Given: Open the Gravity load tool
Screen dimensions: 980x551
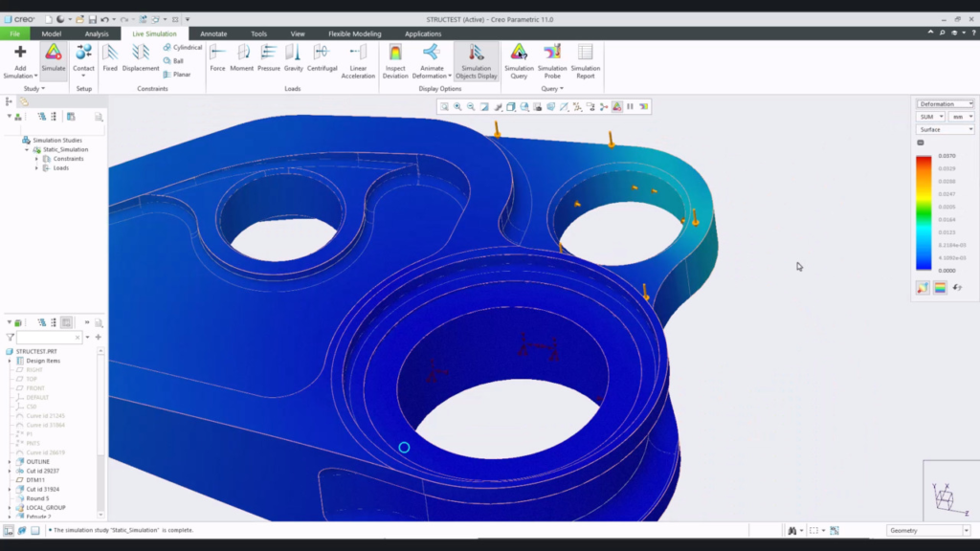Looking at the screenshot, I should coord(295,60).
